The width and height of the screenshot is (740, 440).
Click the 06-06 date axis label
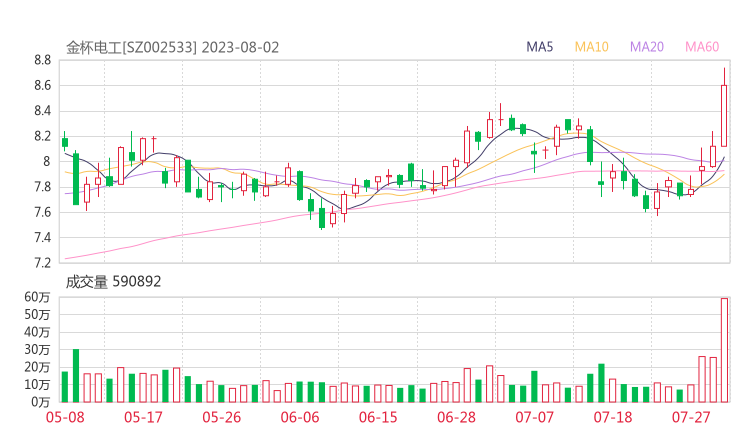point(300,417)
